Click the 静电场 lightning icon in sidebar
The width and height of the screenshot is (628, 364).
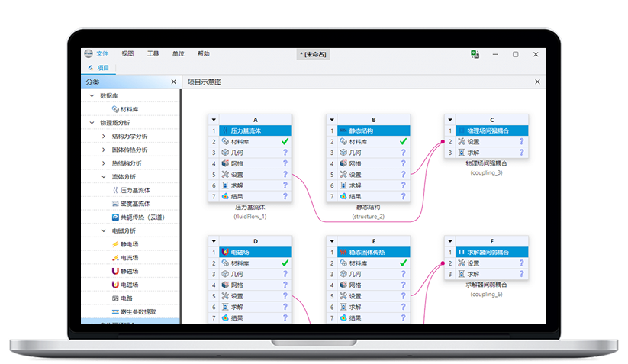pos(115,244)
